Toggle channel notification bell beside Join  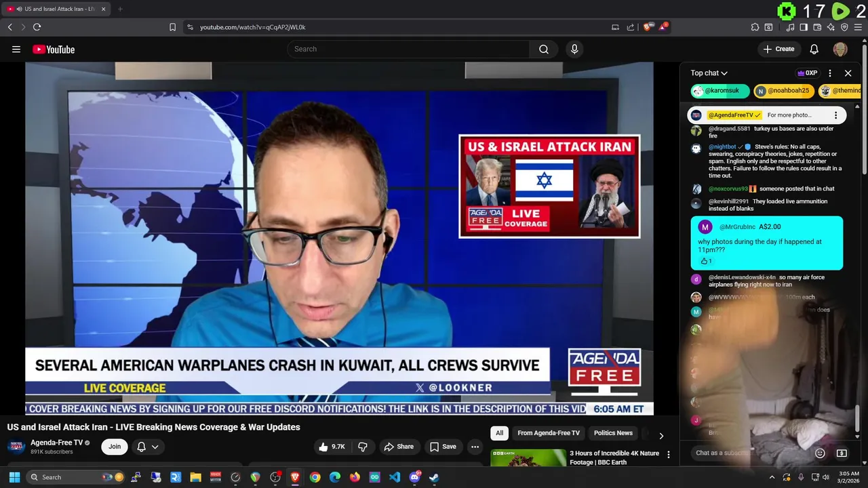(x=141, y=447)
